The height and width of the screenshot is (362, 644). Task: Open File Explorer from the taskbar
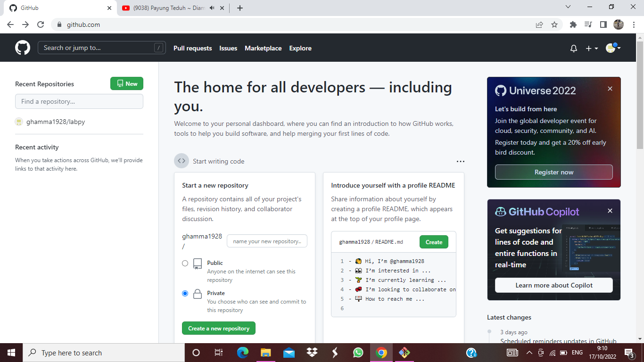pos(266,353)
